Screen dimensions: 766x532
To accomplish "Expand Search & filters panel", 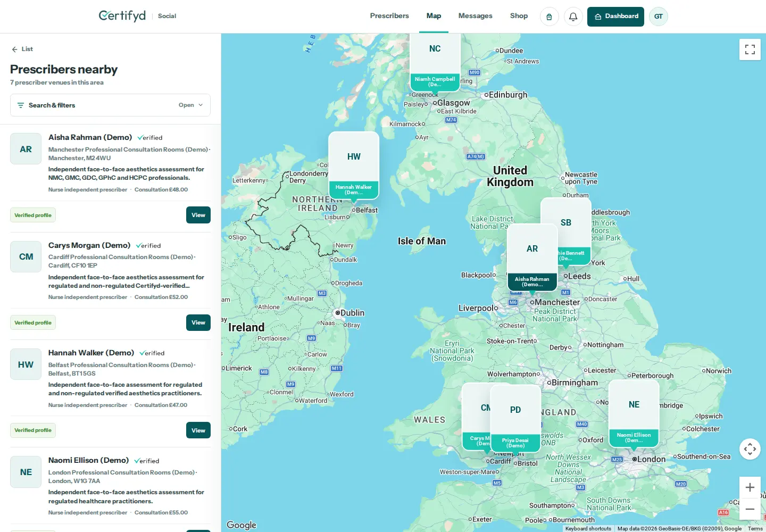I will (x=110, y=105).
